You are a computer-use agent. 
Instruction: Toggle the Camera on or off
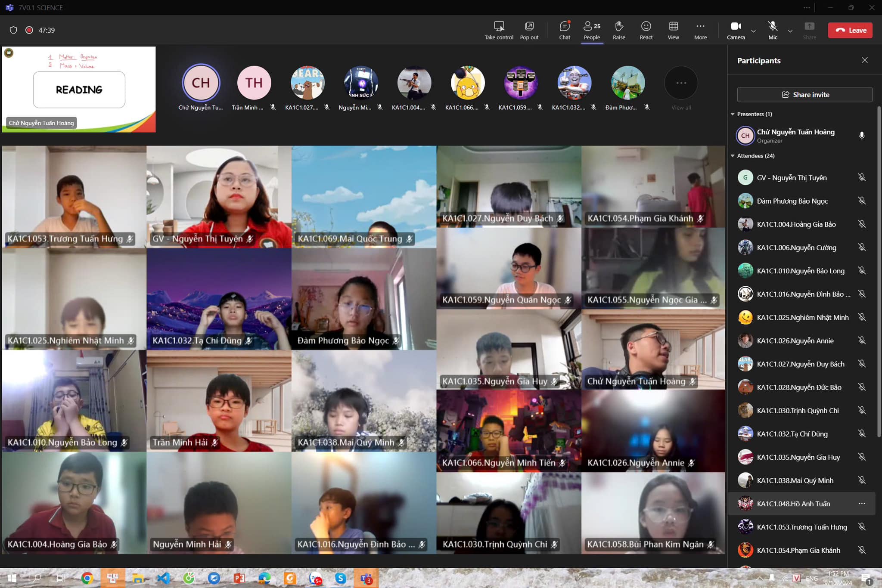736,30
